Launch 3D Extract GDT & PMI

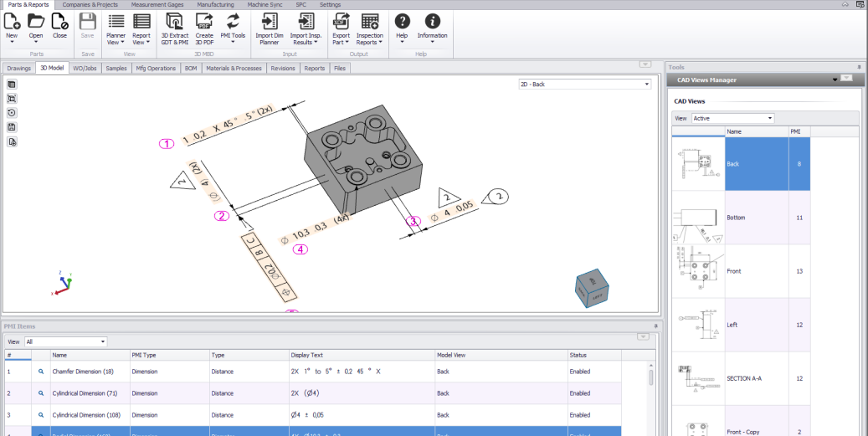(175, 21)
